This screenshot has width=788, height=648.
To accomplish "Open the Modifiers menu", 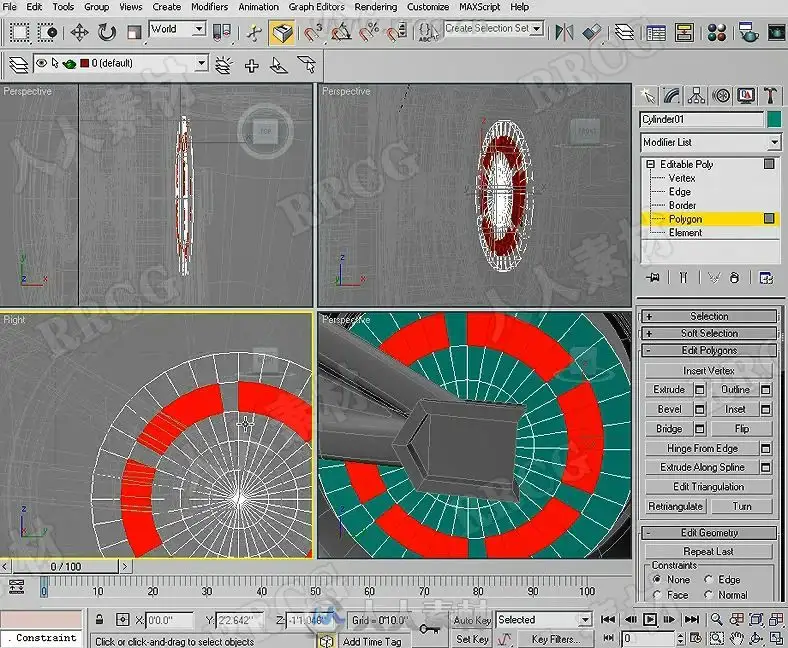I will coord(209,6).
